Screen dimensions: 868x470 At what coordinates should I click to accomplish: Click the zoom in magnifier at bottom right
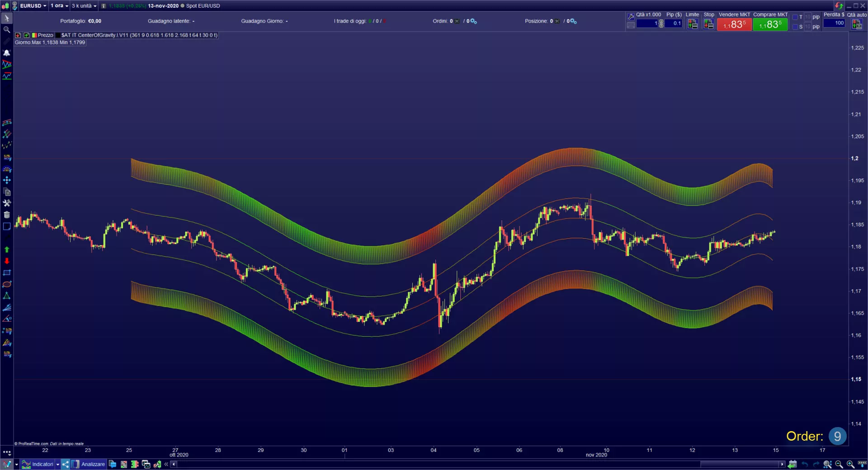point(850,464)
